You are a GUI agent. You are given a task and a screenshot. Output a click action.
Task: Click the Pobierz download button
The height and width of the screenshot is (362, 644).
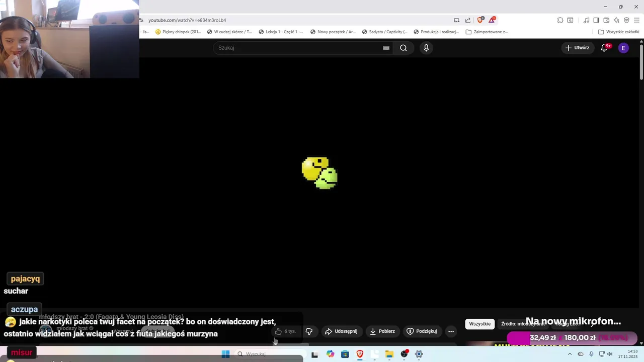[x=382, y=331]
